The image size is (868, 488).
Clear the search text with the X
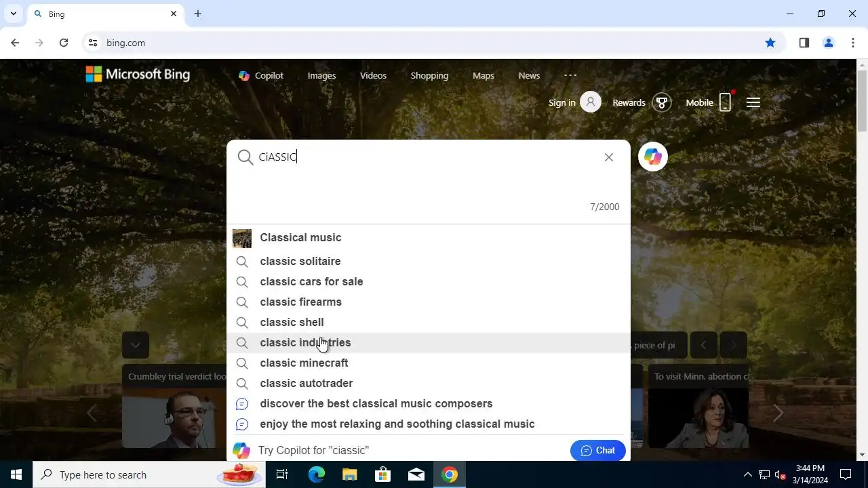[x=609, y=157]
